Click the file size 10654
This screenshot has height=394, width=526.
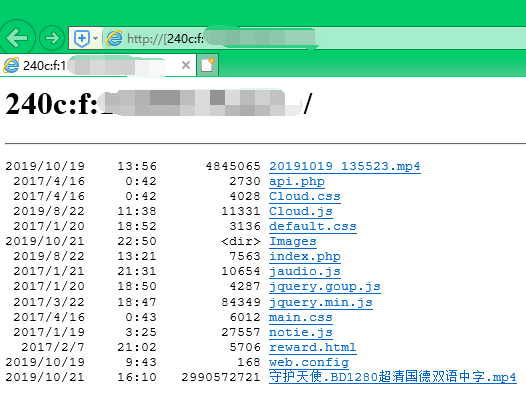click(241, 271)
